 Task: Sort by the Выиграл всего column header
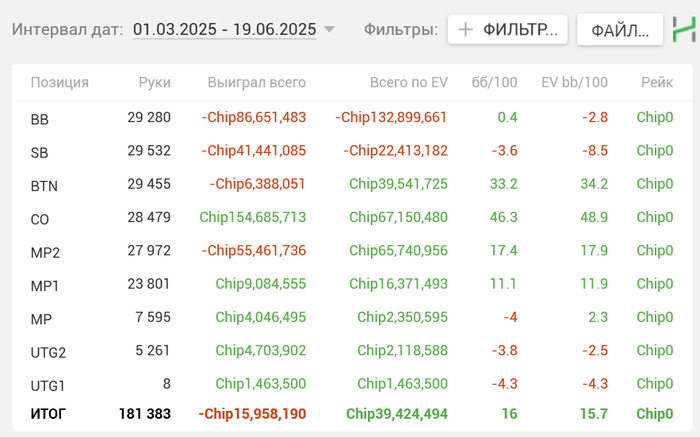click(257, 82)
